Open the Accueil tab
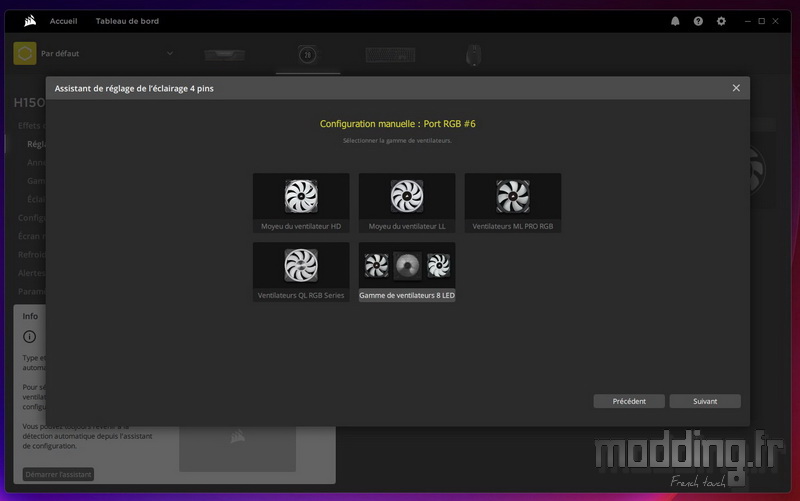Image resolution: width=800 pixels, height=501 pixels. 63,21
